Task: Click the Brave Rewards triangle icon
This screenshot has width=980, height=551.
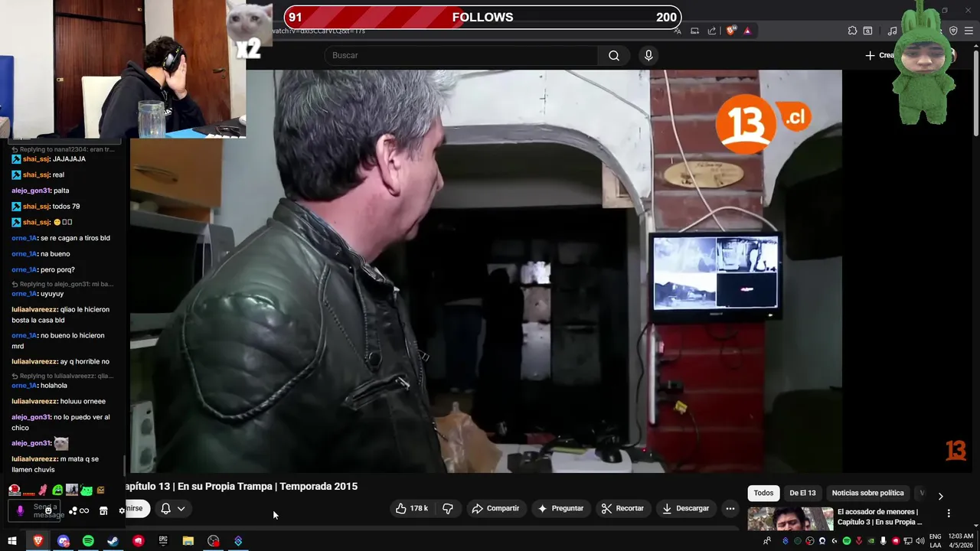Action: (747, 31)
